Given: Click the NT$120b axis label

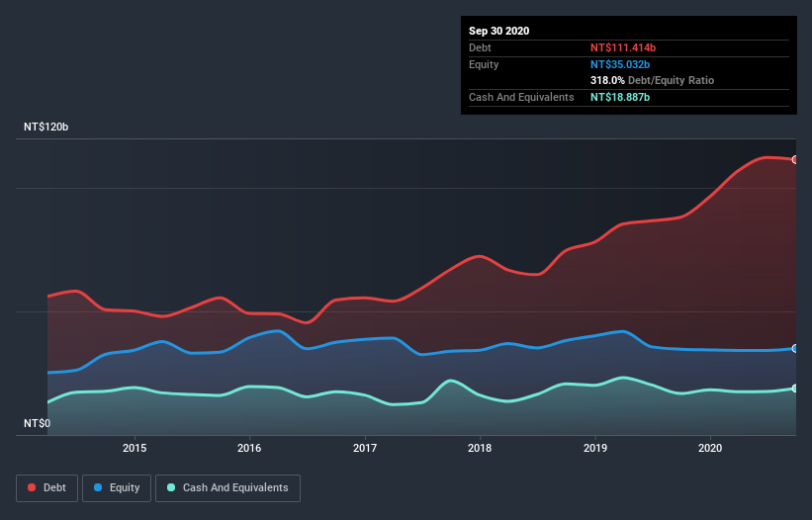Looking at the screenshot, I should click(46, 127).
